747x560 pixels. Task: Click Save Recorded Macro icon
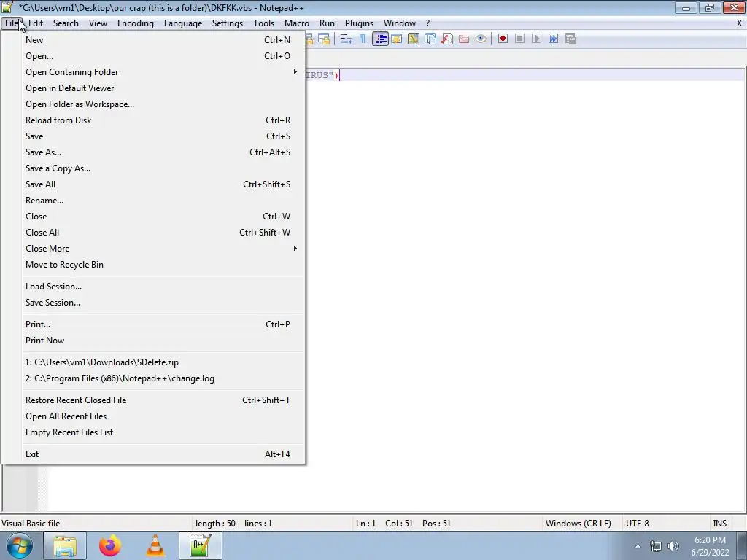click(570, 39)
